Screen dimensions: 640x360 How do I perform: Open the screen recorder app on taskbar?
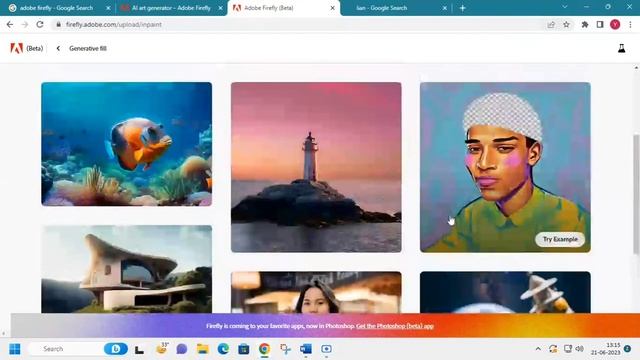click(326, 349)
